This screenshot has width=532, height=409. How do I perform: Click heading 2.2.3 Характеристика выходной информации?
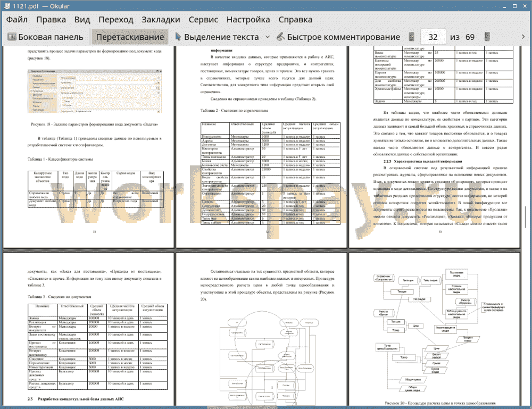click(423, 161)
